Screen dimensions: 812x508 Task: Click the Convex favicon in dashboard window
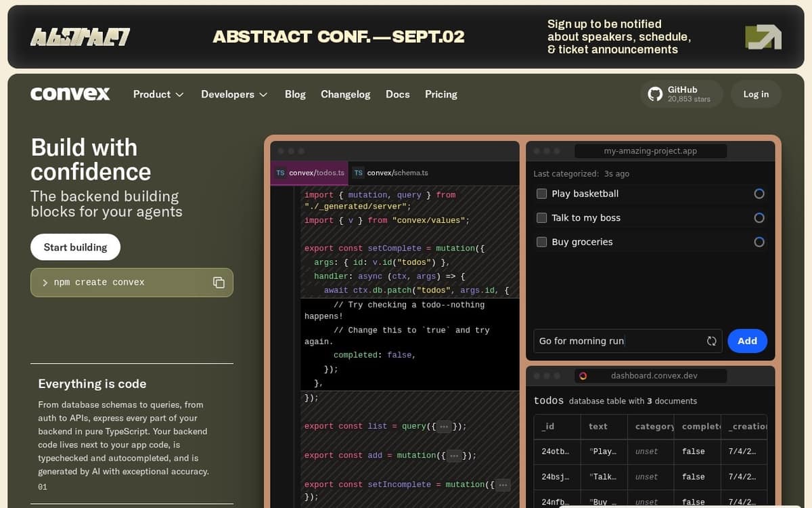583,376
